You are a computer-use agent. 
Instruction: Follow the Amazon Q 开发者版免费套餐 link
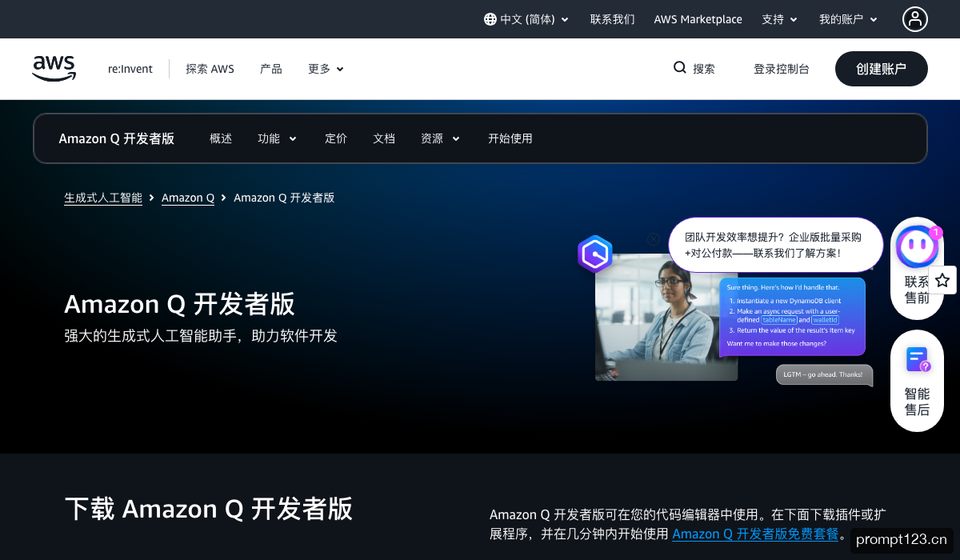(755, 534)
